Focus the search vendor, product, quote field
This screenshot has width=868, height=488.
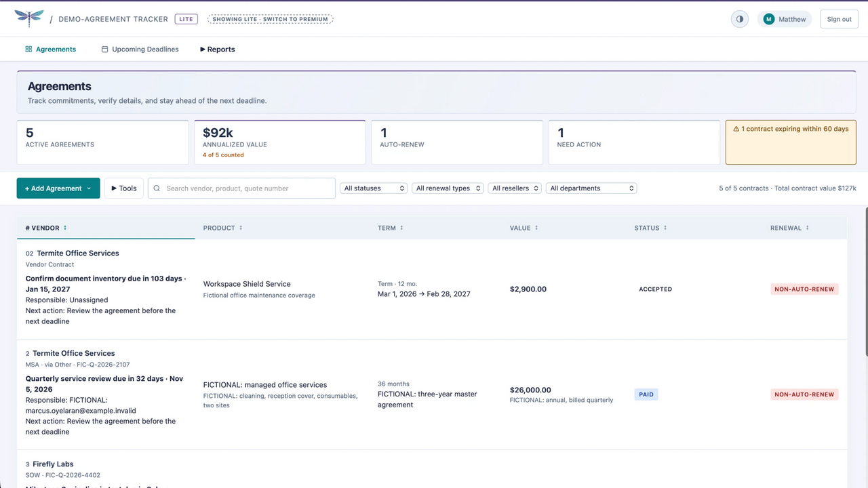(241, 188)
